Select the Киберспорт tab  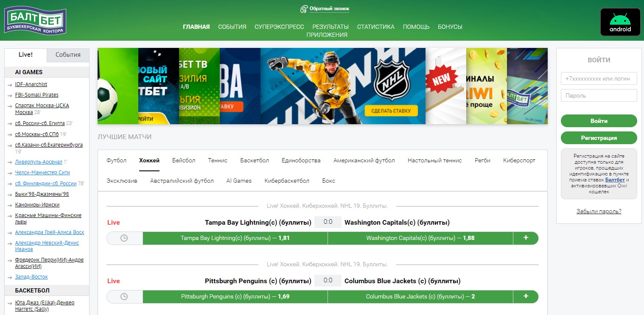[519, 161]
